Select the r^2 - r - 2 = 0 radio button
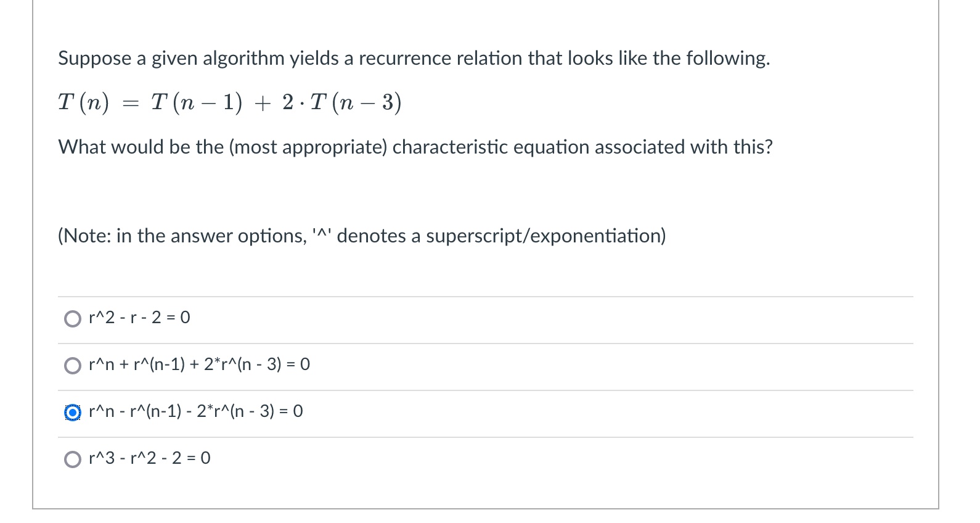This screenshot has height=523, width=980. [x=73, y=319]
